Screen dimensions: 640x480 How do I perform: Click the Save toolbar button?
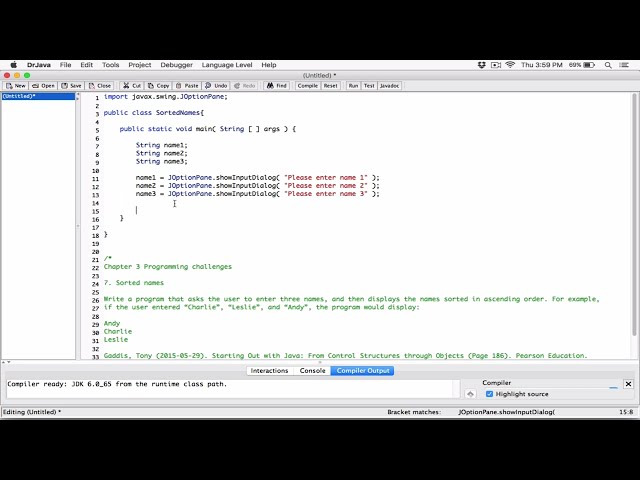click(71, 86)
